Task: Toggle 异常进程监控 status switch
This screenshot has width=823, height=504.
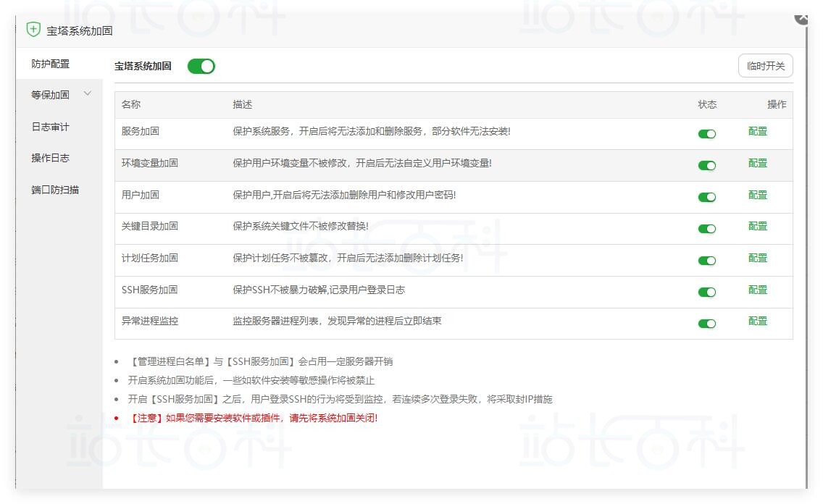Action: (x=706, y=324)
